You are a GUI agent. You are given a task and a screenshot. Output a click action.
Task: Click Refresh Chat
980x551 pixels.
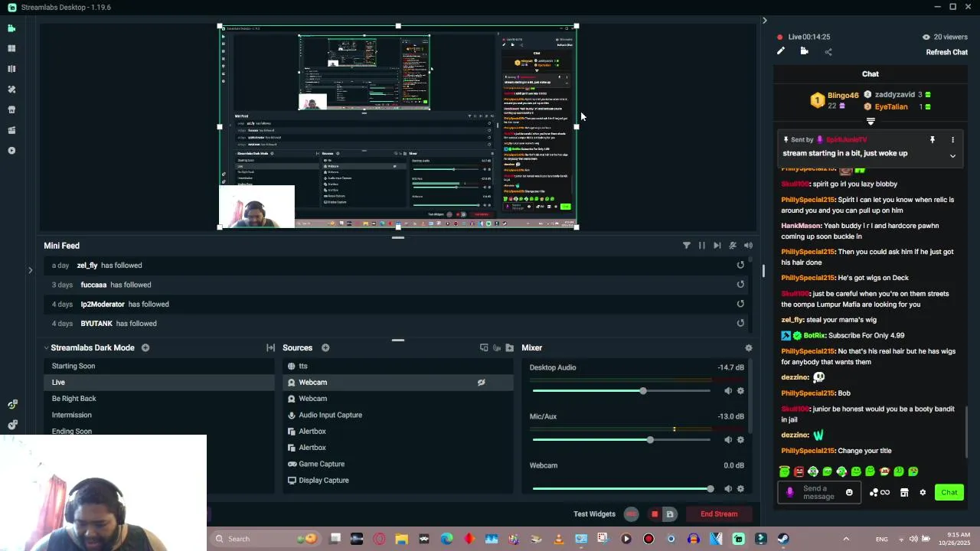tap(947, 52)
